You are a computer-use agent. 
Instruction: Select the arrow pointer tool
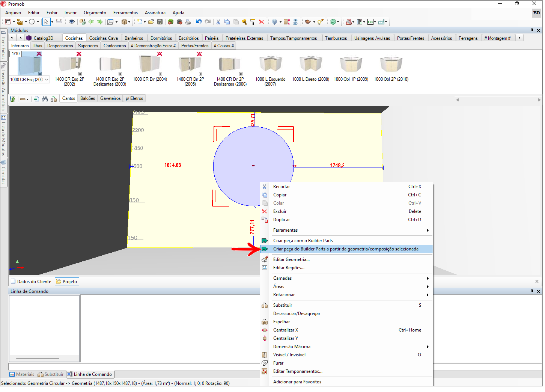[46, 22]
